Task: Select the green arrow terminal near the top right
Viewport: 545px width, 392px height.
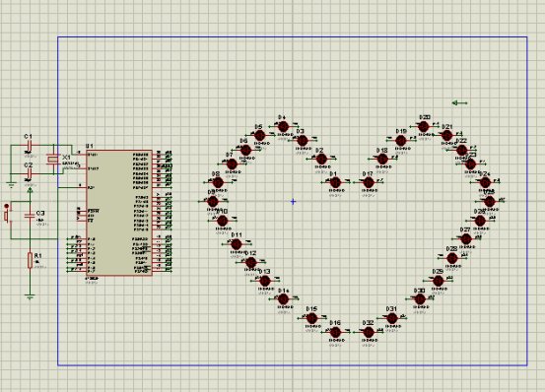Action: tap(459, 102)
